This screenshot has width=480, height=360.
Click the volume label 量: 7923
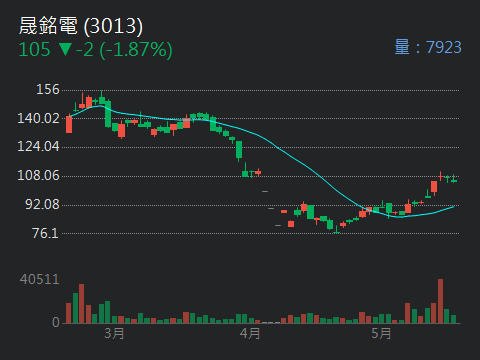428,47
